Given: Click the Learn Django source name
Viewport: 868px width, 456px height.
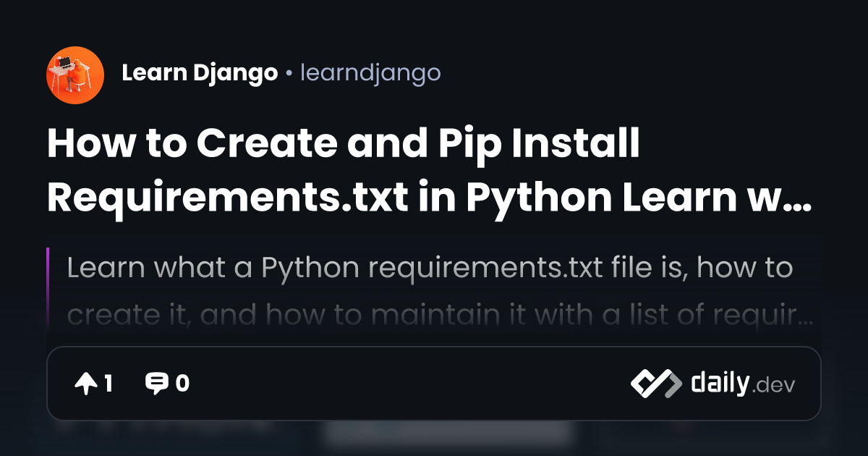Looking at the screenshot, I should (200, 73).
